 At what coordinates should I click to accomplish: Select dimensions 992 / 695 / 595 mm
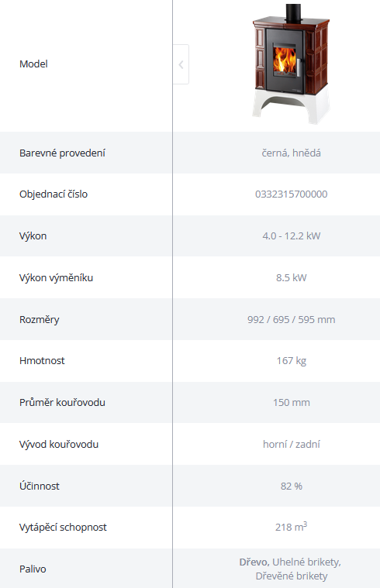292,319
